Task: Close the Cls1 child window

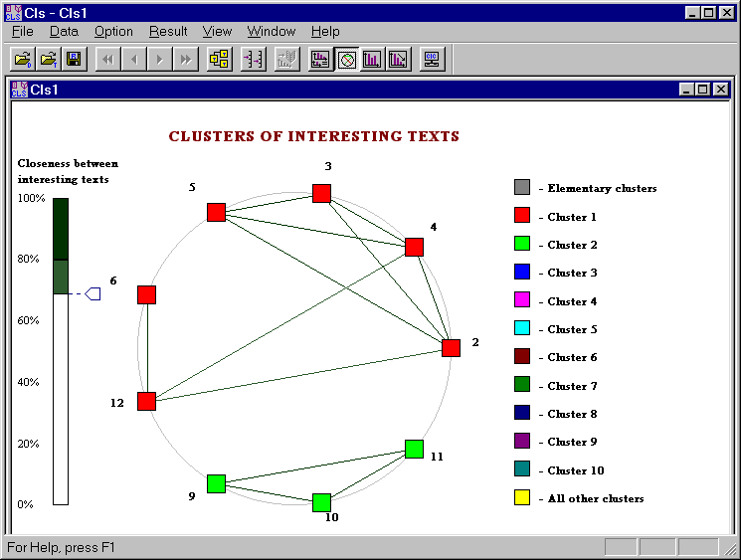Action: pos(721,90)
